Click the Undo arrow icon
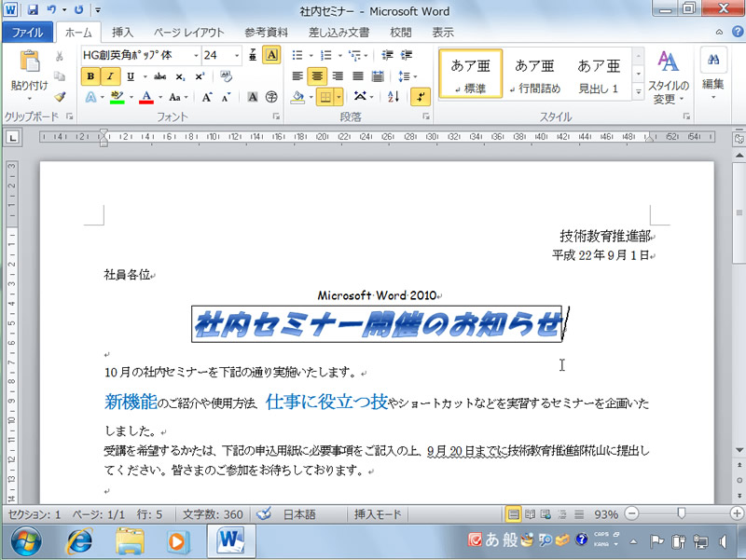Image resolution: width=746 pixels, height=560 pixels. 52,9
